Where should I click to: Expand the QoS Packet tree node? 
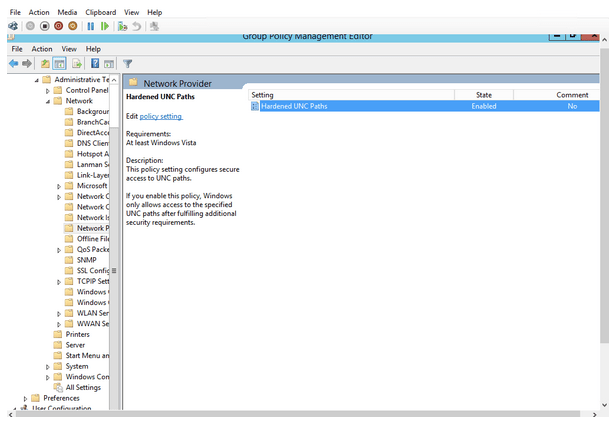pos(59,250)
